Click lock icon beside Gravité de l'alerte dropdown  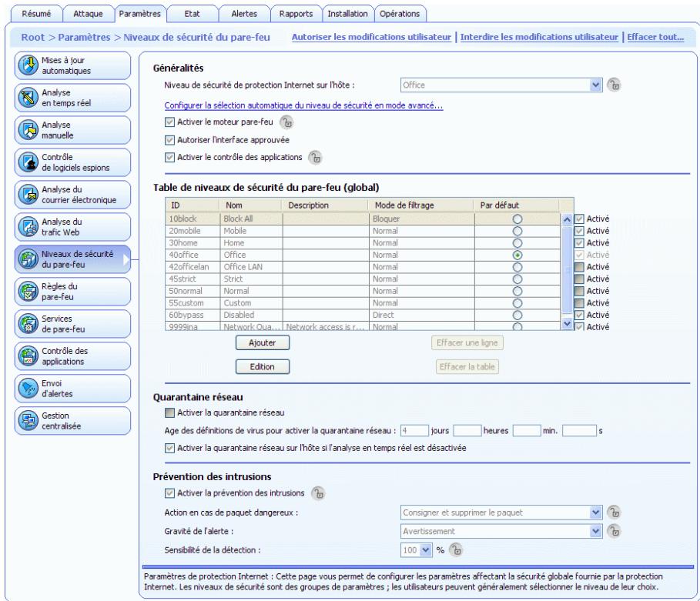614,531
